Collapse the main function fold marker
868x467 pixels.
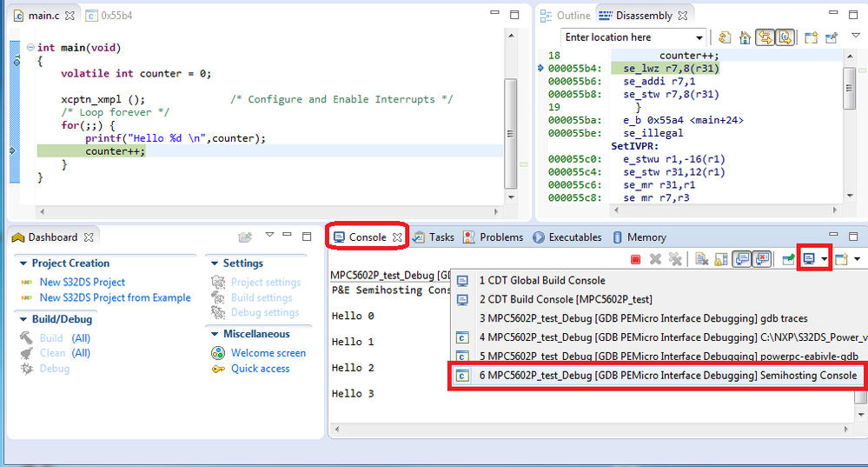click(x=30, y=48)
